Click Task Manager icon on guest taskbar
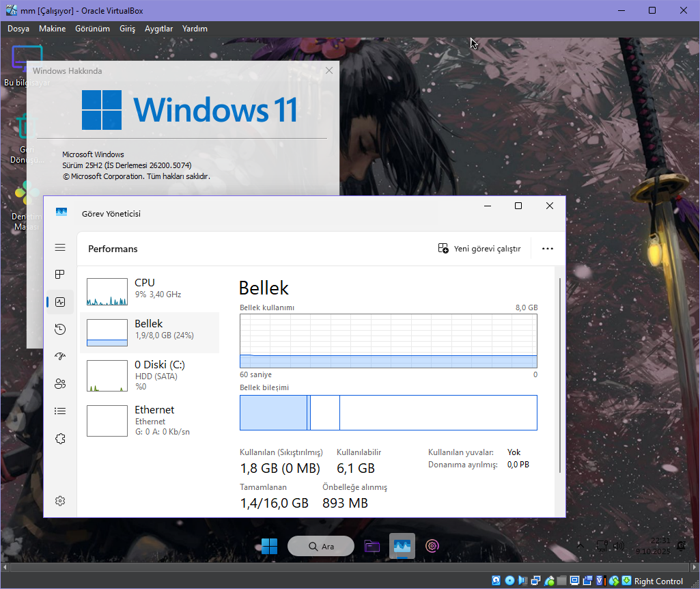700x589 pixels. [x=402, y=546]
